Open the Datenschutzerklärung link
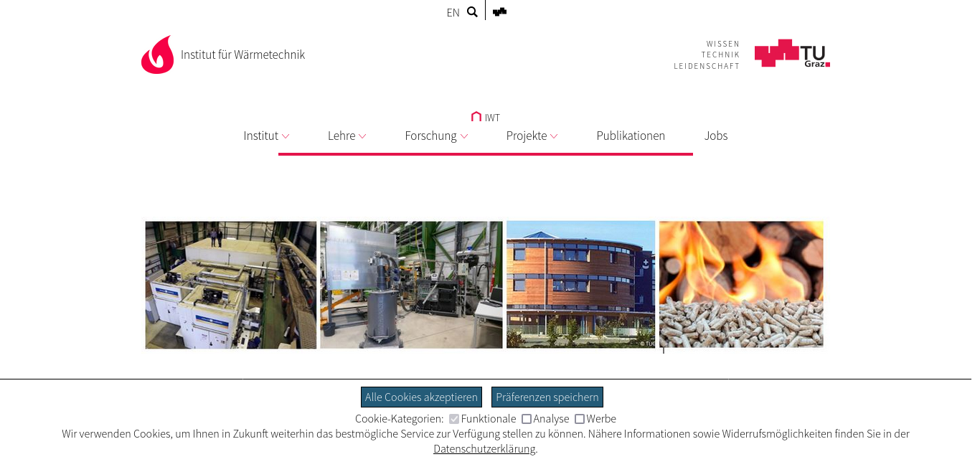980x467 pixels. tap(484, 448)
